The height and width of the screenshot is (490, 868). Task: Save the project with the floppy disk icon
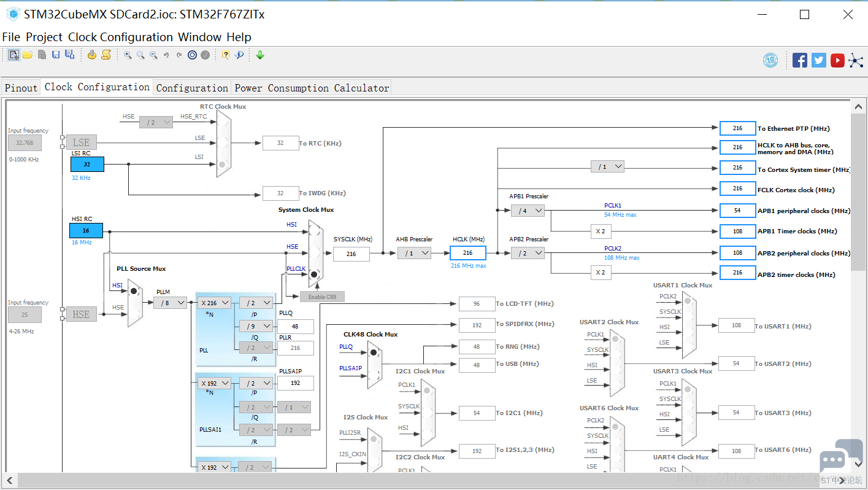tap(56, 55)
